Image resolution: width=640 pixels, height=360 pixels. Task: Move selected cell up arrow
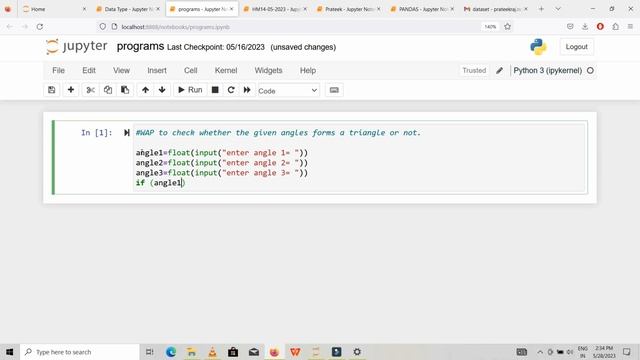click(x=145, y=90)
